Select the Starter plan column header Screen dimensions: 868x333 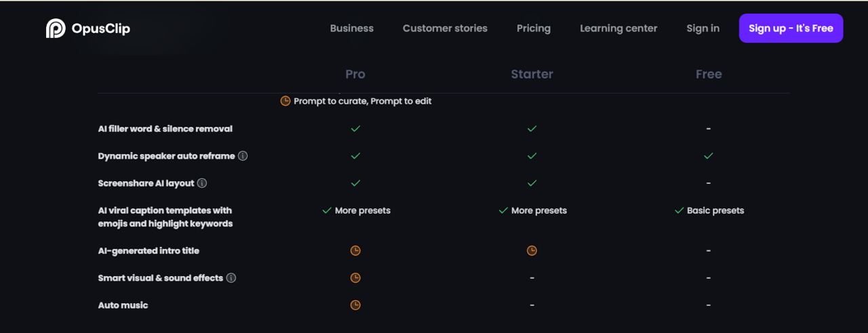(532, 74)
